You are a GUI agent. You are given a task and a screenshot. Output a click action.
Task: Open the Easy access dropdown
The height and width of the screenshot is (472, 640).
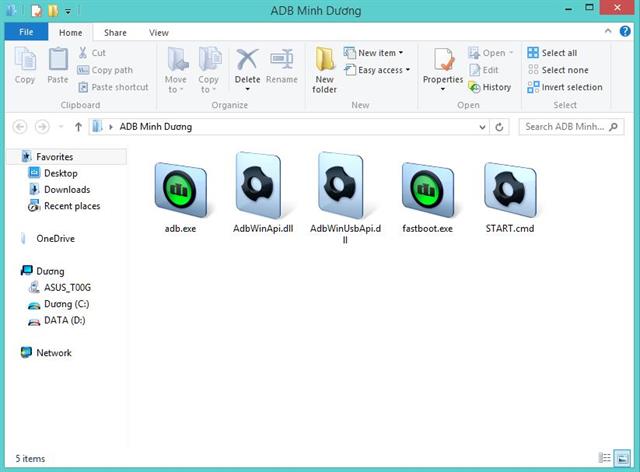click(x=377, y=70)
